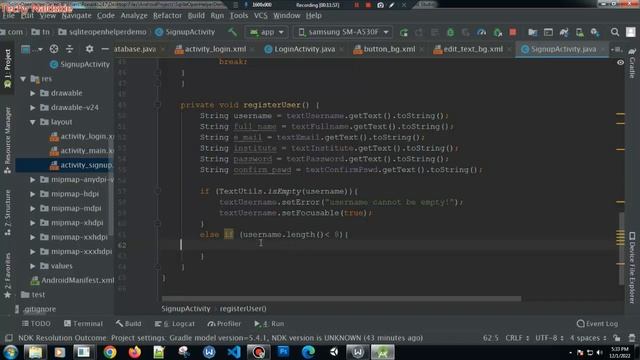Open the Terminal tool window
This screenshot has height=360, width=640.
(x=83, y=324)
